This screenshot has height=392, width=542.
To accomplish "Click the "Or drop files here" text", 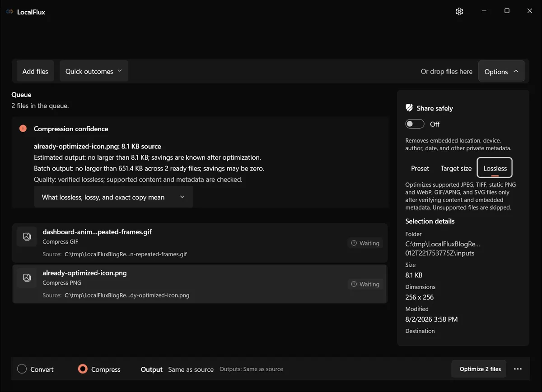I will point(447,71).
